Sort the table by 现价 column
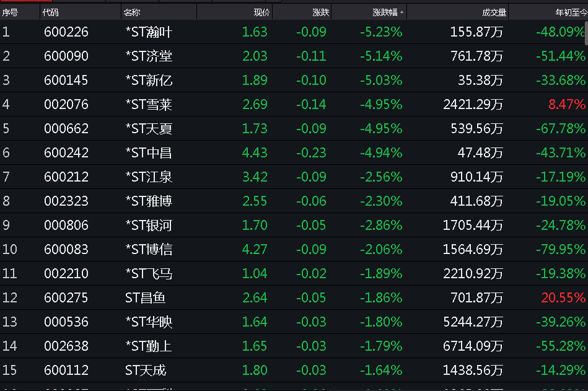588x391 pixels. point(261,12)
